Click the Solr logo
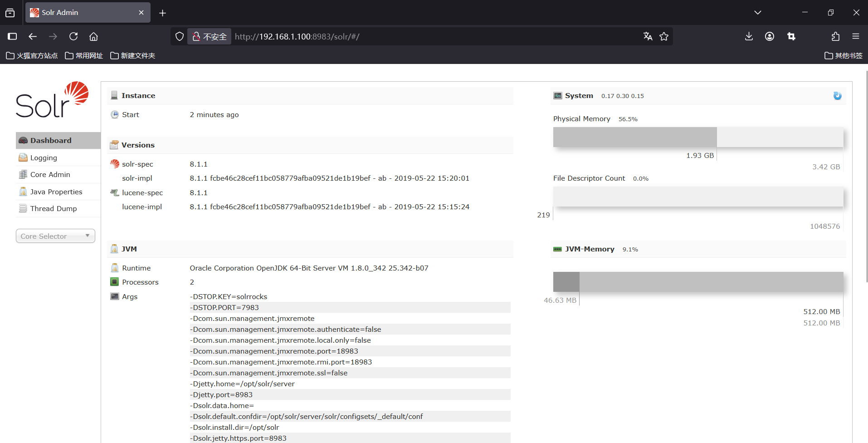Image resolution: width=868 pixels, height=443 pixels. pos(52,100)
